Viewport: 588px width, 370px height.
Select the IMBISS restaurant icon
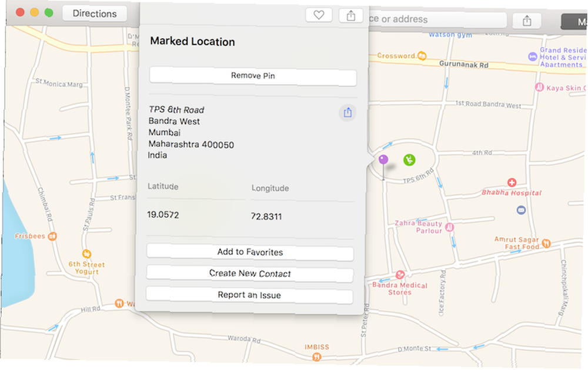point(317,356)
